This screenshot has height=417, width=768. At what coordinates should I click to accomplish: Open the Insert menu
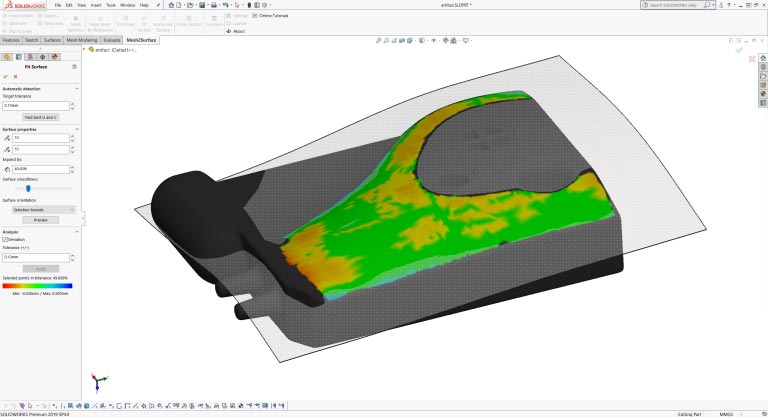96,5
